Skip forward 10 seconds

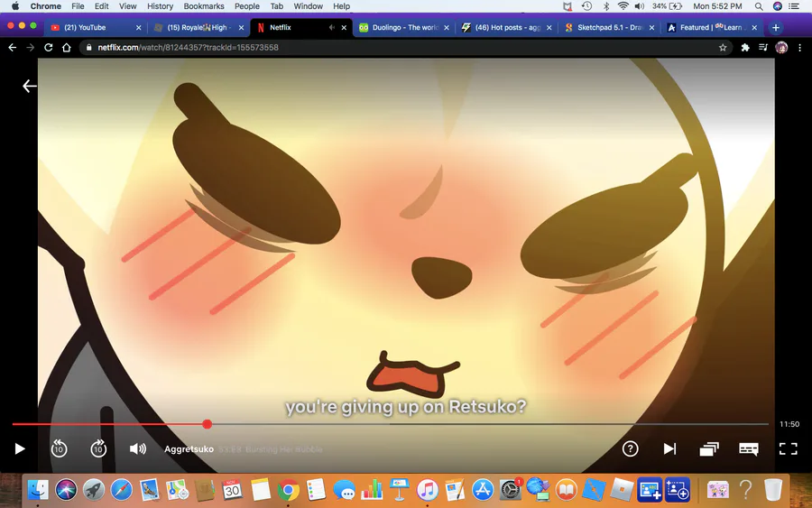98,448
